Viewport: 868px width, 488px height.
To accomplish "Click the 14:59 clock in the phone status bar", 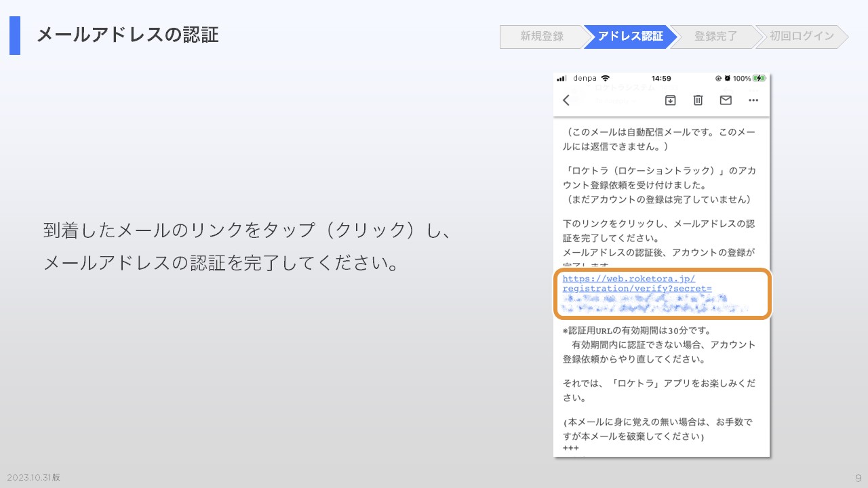I will [661, 79].
